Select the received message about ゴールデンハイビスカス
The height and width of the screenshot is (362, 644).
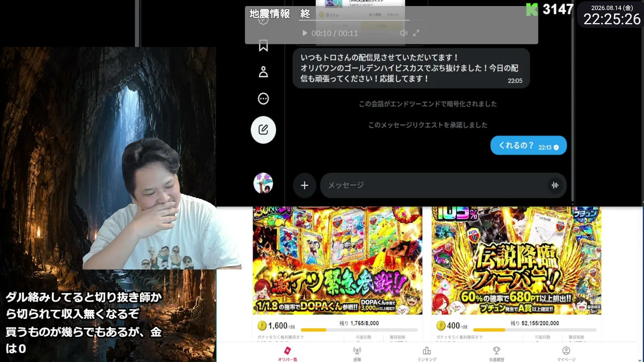click(411, 68)
